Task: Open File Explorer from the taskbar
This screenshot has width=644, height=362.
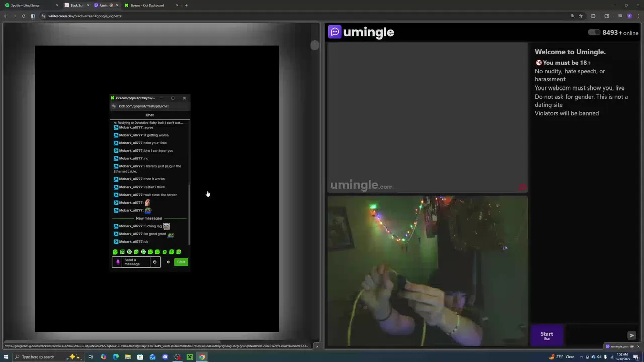Action: tap(128, 357)
